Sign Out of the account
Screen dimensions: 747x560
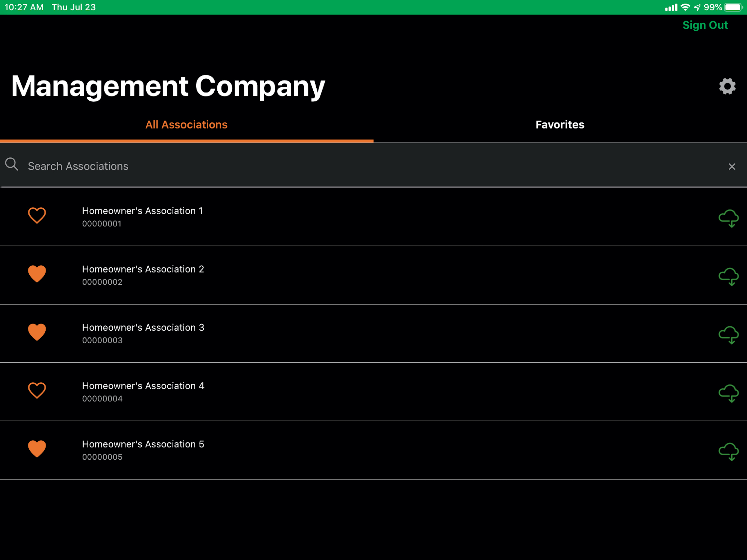[x=705, y=25]
